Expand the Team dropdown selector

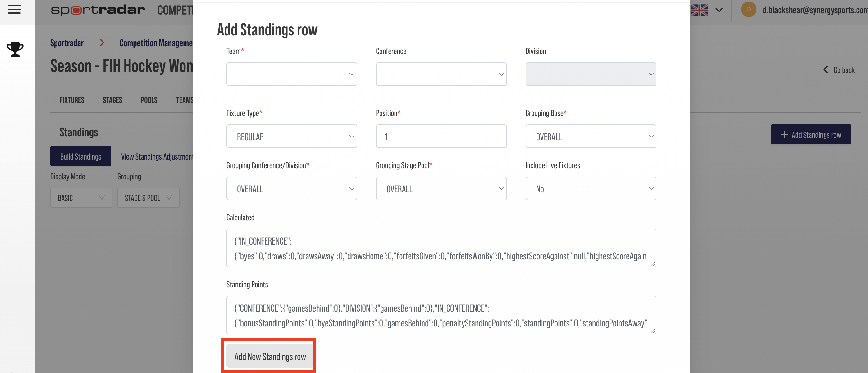click(x=292, y=74)
